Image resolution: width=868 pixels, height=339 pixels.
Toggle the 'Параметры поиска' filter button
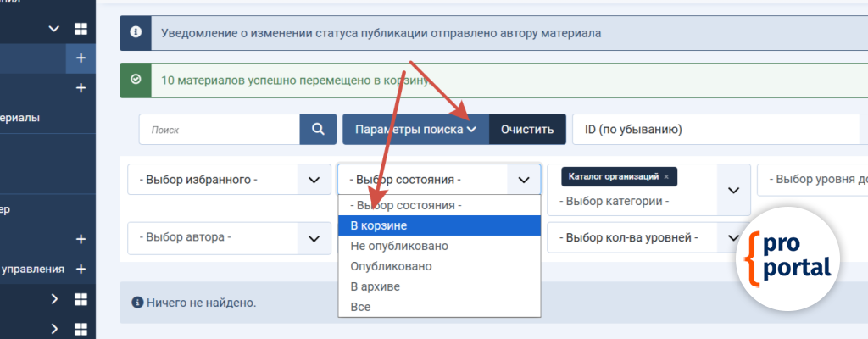click(x=415, y=130)
